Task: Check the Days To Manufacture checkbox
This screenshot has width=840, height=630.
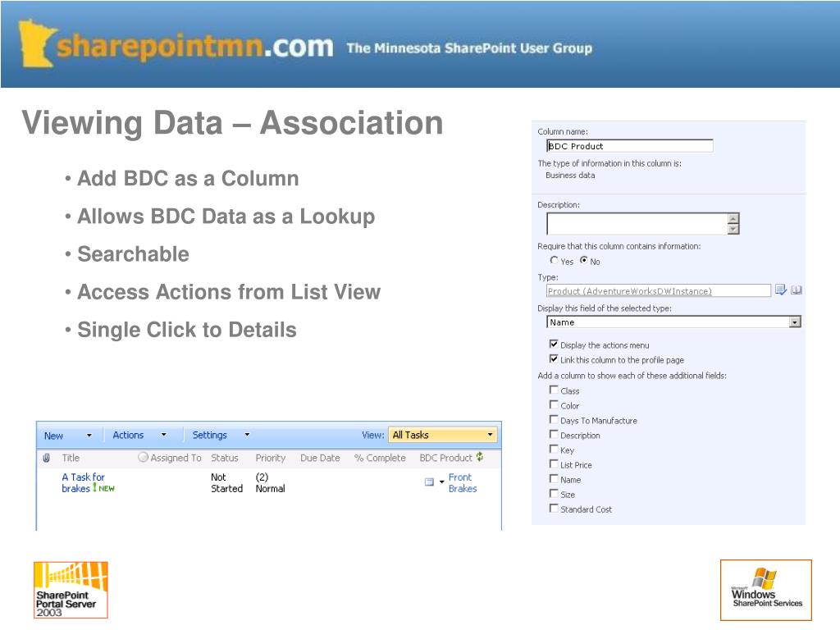Action: pos(554,419)
